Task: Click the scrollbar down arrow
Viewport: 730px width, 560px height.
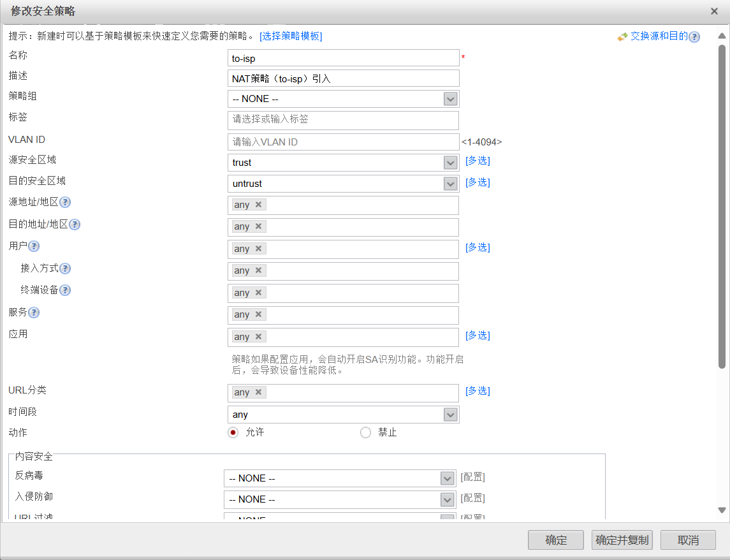Action: pos(722,511)
